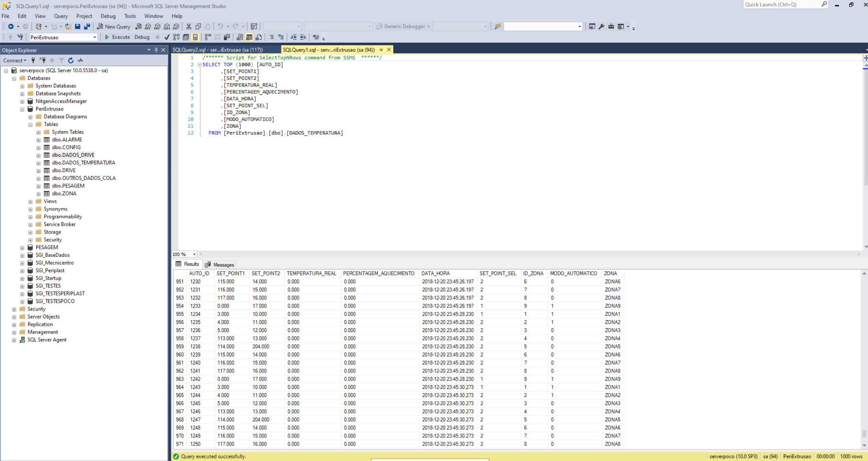868x461 pixels.
Task: Refresh the Object Explorer tree
Action: [x=71, y=60]
